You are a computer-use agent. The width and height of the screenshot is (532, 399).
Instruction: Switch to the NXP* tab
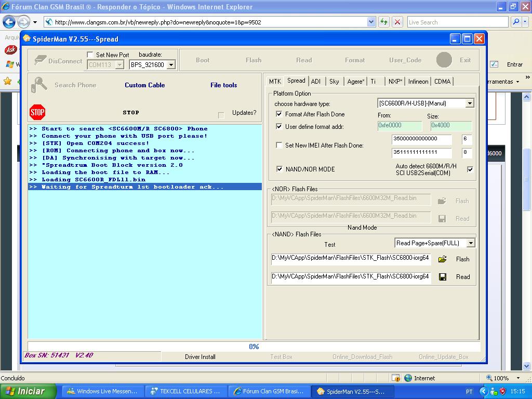395,82
